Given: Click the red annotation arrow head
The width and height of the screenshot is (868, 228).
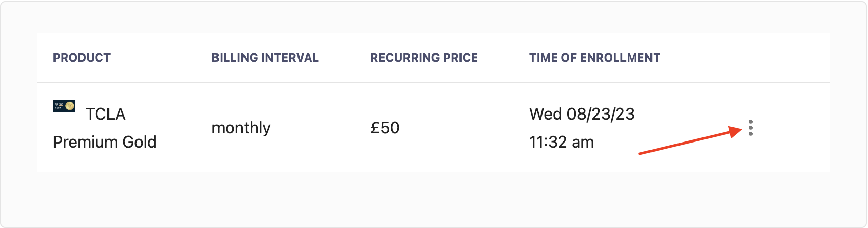Looking at the screenshot, I should click(x=736, y=131).
